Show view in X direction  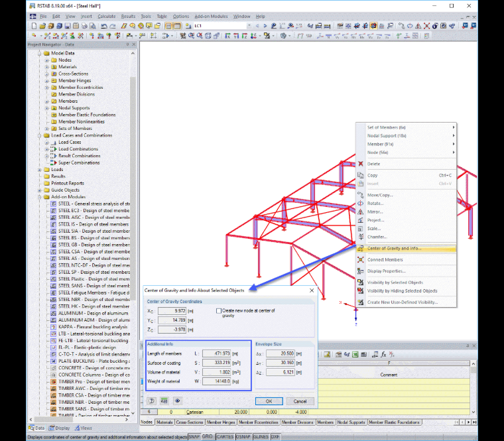[x=227, y=36]
